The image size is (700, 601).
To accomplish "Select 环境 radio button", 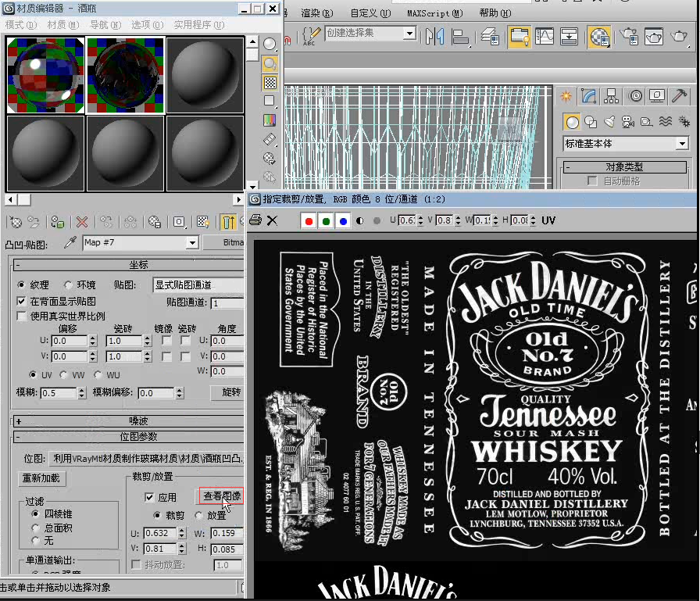I will pyautogui.click(x=68, y=284).
